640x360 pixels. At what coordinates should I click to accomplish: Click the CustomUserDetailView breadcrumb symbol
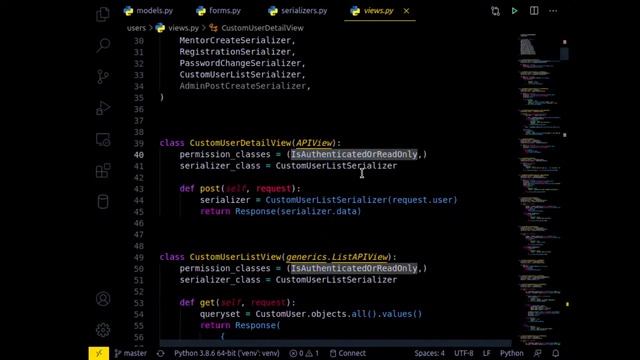[x=257, y=28]
